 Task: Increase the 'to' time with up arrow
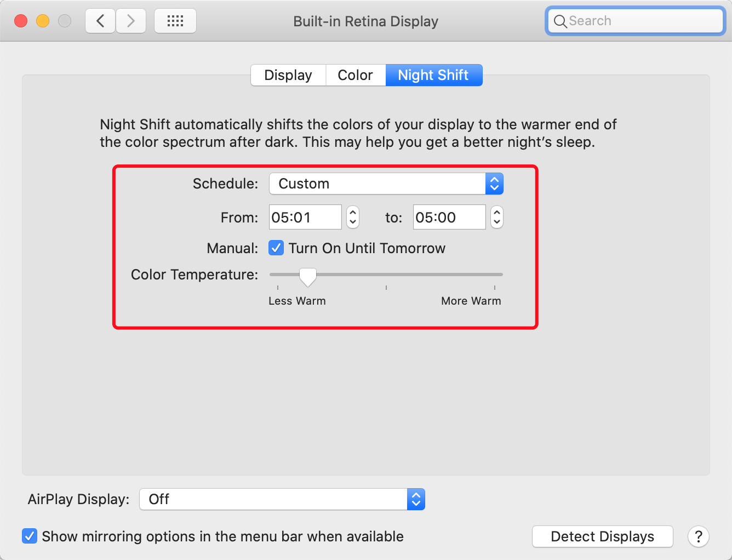497,212
